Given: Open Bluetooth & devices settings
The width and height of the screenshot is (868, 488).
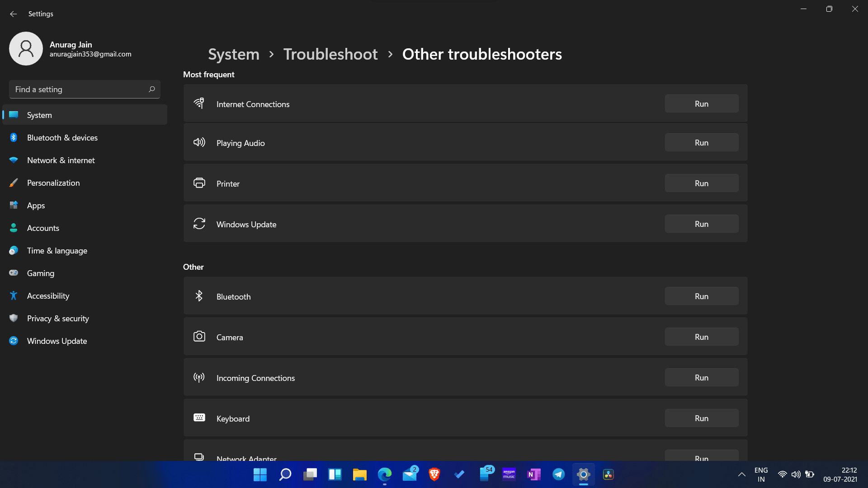Looking at the screenshot, I should [62, 138].
